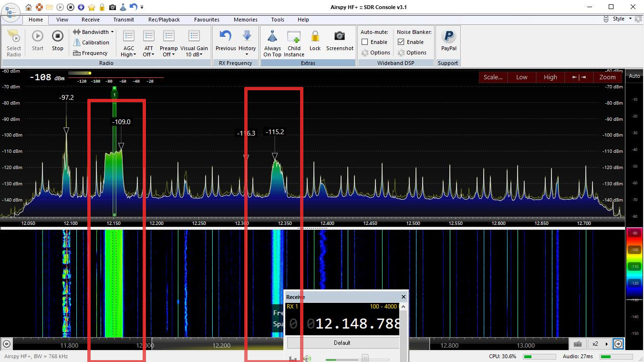Screen dimensions: 644x362
Task: Click the lifebuoy help icon in title bar
Action: point(39,7)
